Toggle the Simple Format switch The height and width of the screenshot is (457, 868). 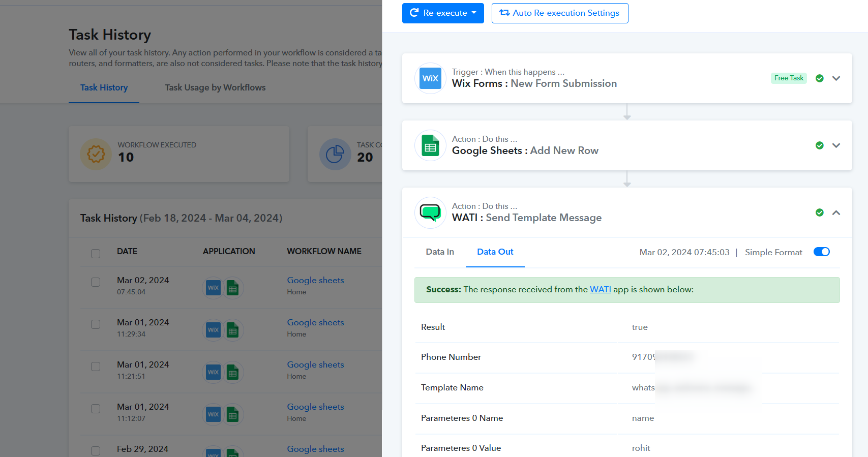pyautogui.click(x=822, y=252)
